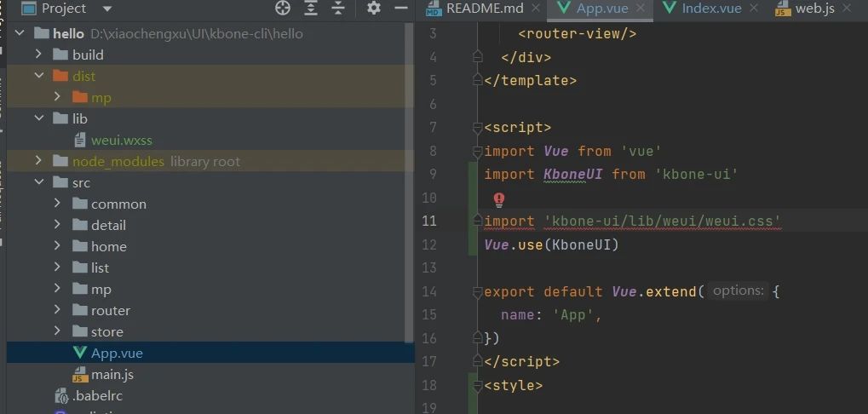Click the red error lightbulb on line 10
The height and width of the screenshot is (414, 868).
click(x=499, y=198)
